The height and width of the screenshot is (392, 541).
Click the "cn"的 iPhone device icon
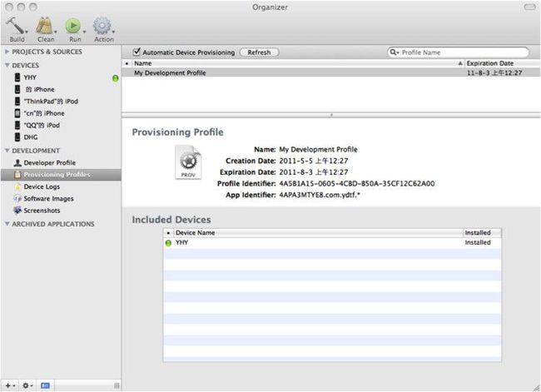tap(17, 113)
